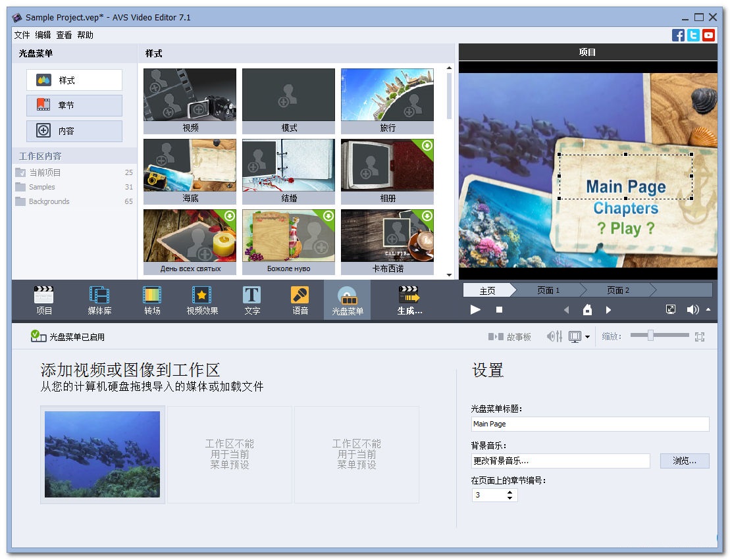The height and width of the screenshot is (560, 730).
Task: Open the YouTube link icon
Action: click(x=708, y=36)
